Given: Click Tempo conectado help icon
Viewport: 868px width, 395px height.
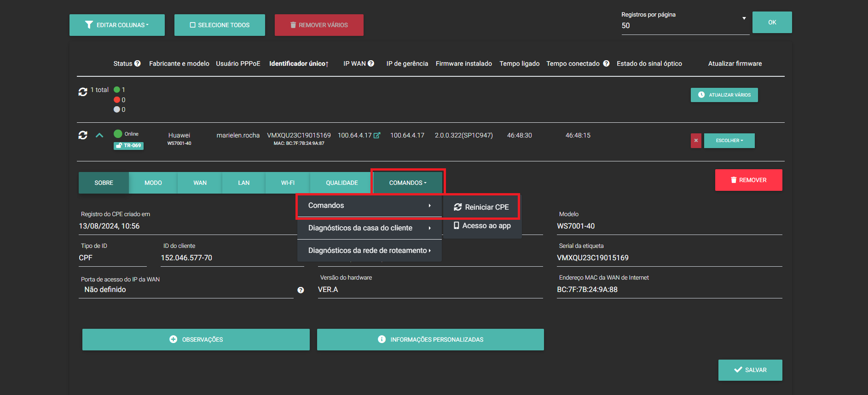Looking at the screenshot, I should click(606, 63).
